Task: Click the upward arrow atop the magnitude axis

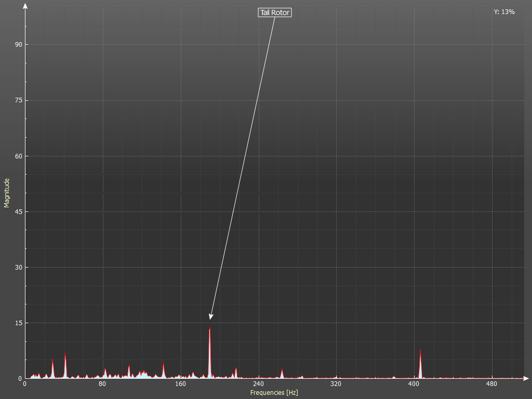Action: point(25,6)
